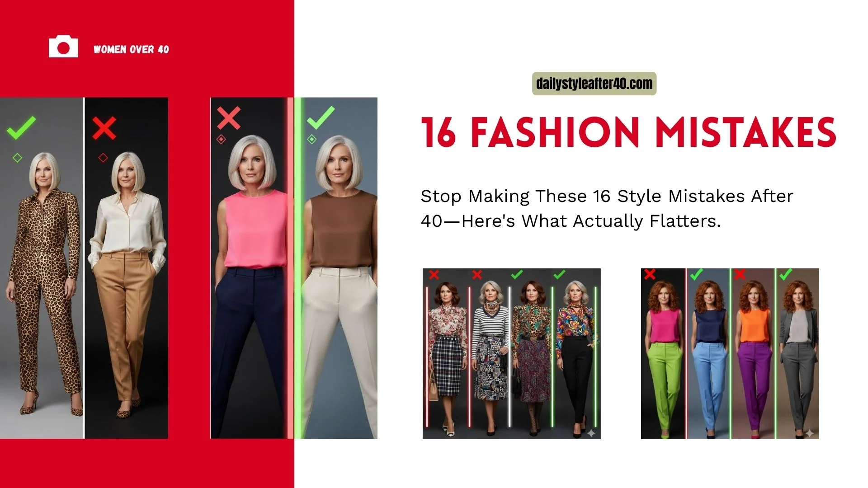Click the WOMEN OVER 40 label
The image size is (868, 488).
[x=131, y=50]
